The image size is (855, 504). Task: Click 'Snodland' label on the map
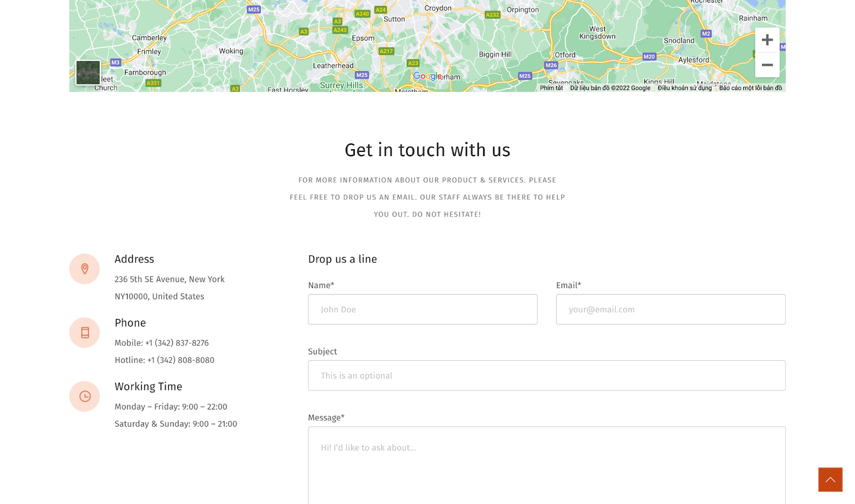point(679,40)
